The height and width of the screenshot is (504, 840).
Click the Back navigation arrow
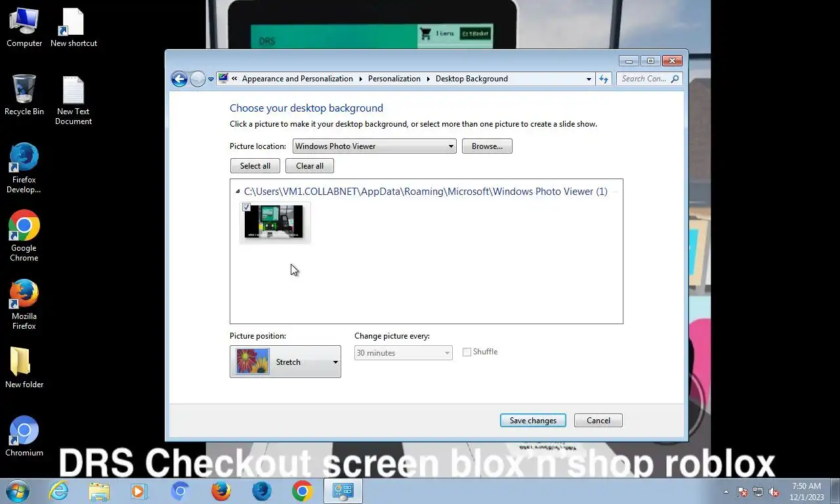[x=179, y=79]
